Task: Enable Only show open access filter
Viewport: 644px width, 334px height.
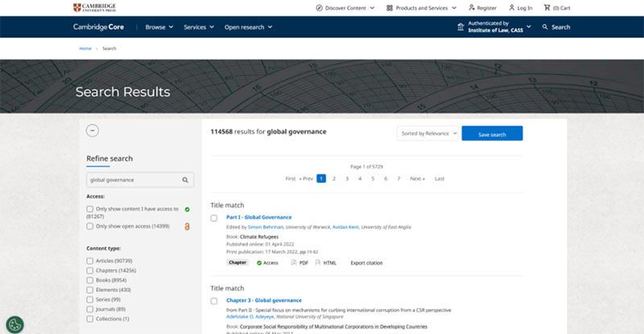Action: [90, 226]
